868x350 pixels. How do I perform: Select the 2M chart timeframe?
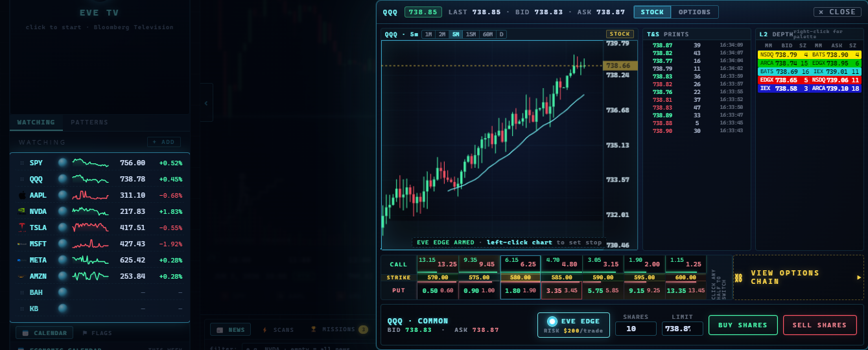click(442, 34)
